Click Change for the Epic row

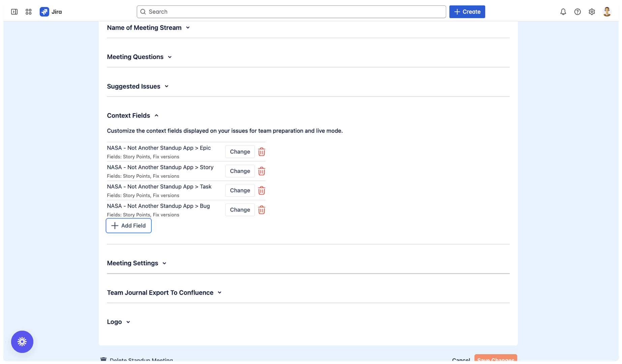click(240, 152)
